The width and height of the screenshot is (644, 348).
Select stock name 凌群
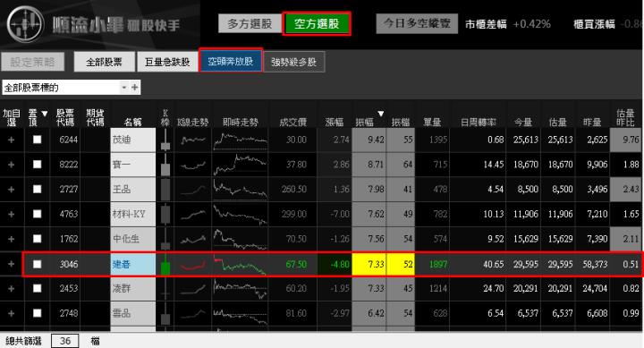(x=132, y=288)
